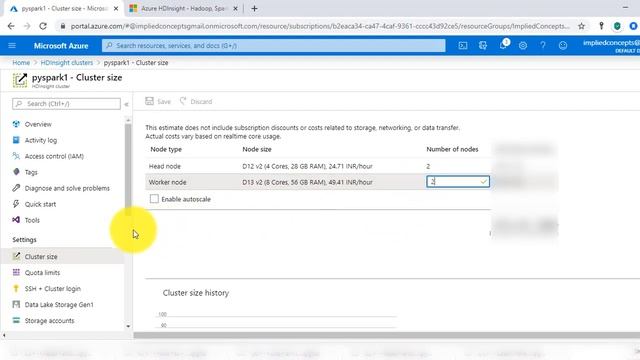Click the horizontal scrollbar at page bottom
The width and height of the screenshot is (640, 360).
[x=386, y=335]
